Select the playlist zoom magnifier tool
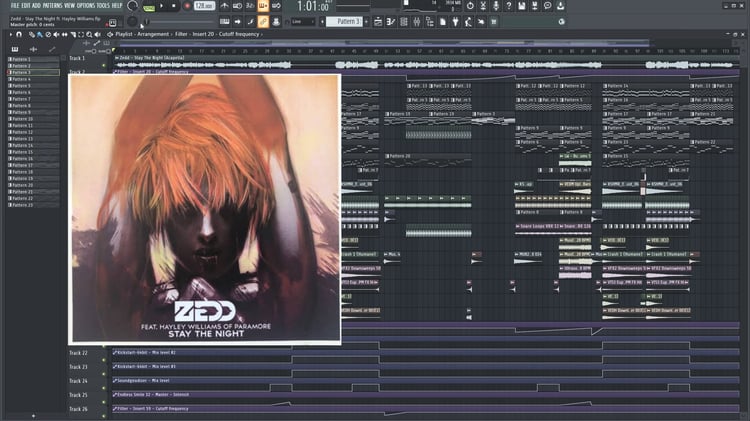 point(89,34)
